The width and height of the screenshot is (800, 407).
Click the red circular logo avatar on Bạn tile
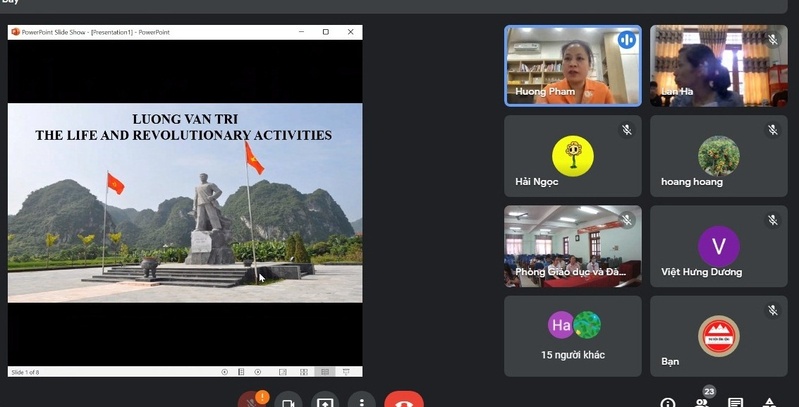719,336
